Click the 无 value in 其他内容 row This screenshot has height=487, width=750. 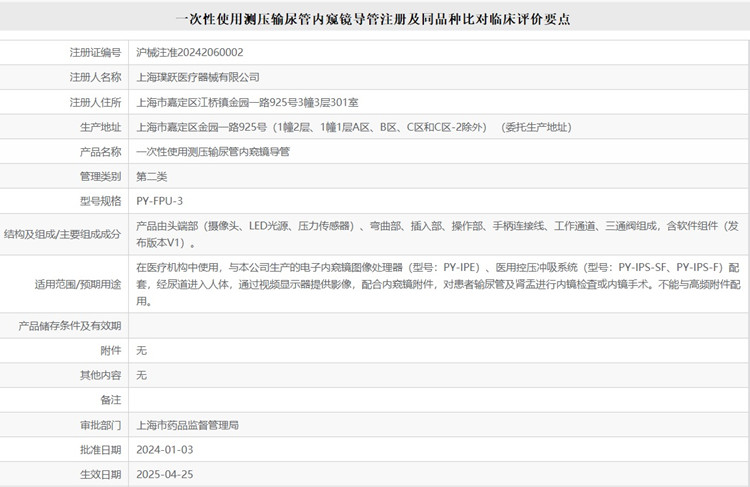pyautogui.click(x=141, y=375)
